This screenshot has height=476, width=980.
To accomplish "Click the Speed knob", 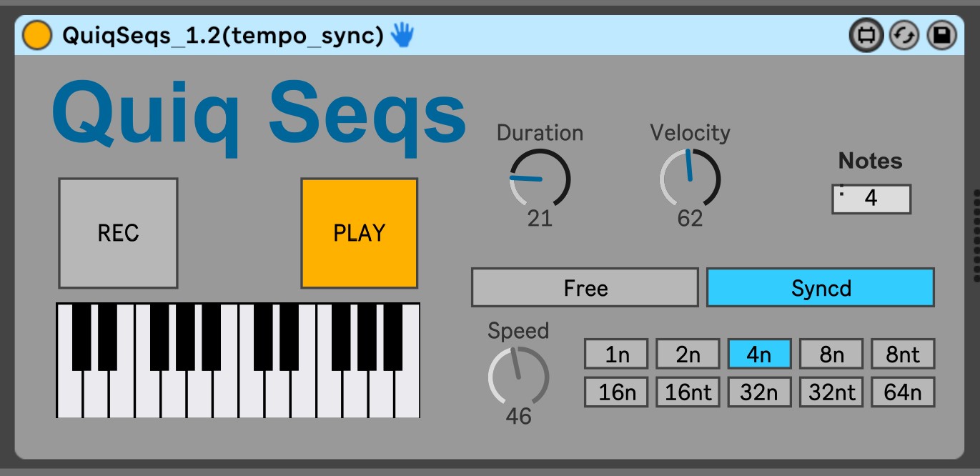I will pyautogui.click(x=518, y=377).
